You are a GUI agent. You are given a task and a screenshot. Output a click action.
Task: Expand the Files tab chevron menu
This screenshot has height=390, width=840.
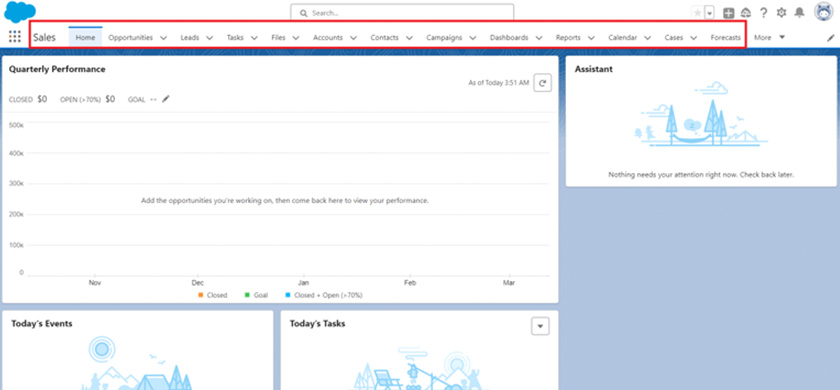click(296, 38)
